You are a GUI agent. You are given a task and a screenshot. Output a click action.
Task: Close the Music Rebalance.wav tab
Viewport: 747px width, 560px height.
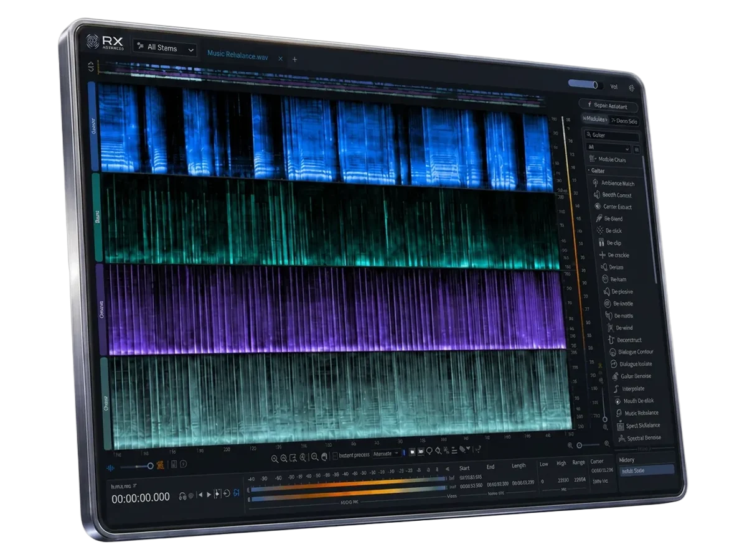point(280,58)
